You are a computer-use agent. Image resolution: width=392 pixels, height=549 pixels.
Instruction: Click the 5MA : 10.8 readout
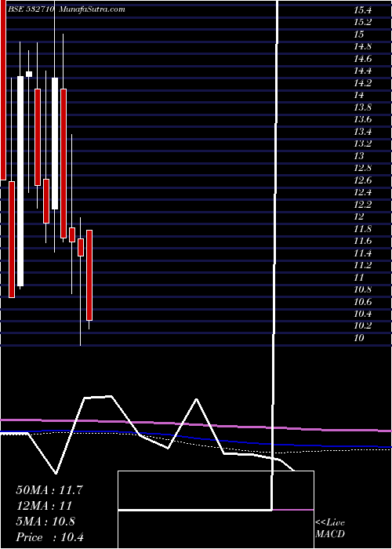pos(45,522)
